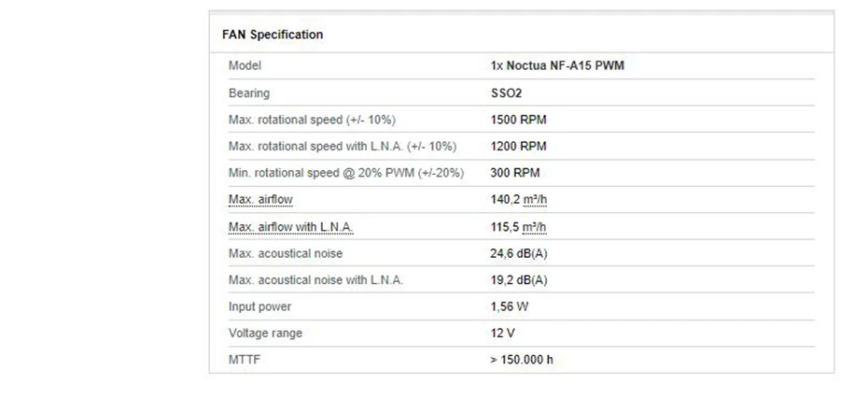Click the "24,6 dB(A)" noise value
This screenshot has height=398, width=868.
click(x=518, y=253)
